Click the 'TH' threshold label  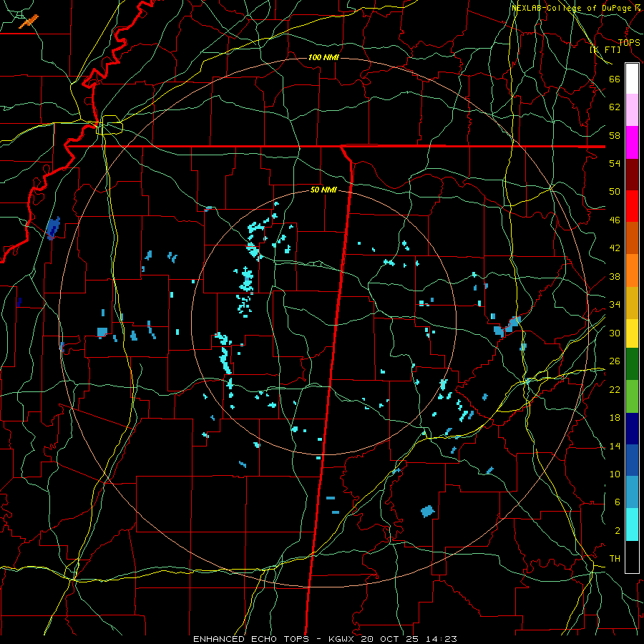tap(615, 559)
